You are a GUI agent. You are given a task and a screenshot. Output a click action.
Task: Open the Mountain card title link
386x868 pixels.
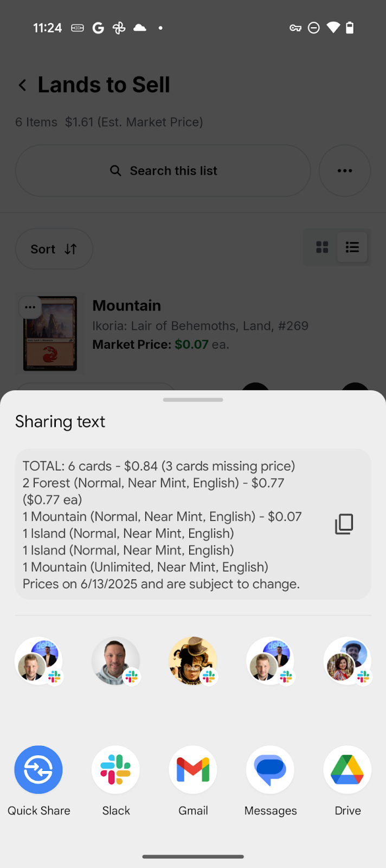(127, 305)
